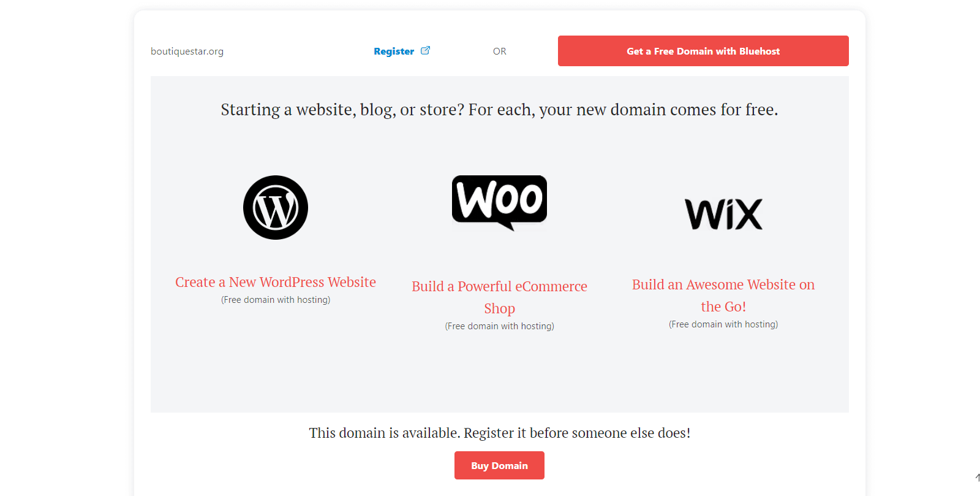Click the Woo logo icon
Screen dimensions: 980x496
tap(499, 203)
